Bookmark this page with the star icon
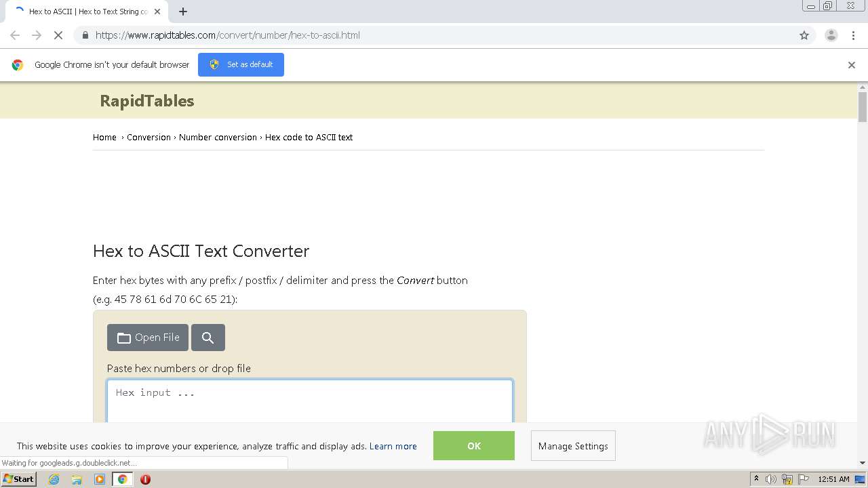868x488 pixels. [804, 35]
